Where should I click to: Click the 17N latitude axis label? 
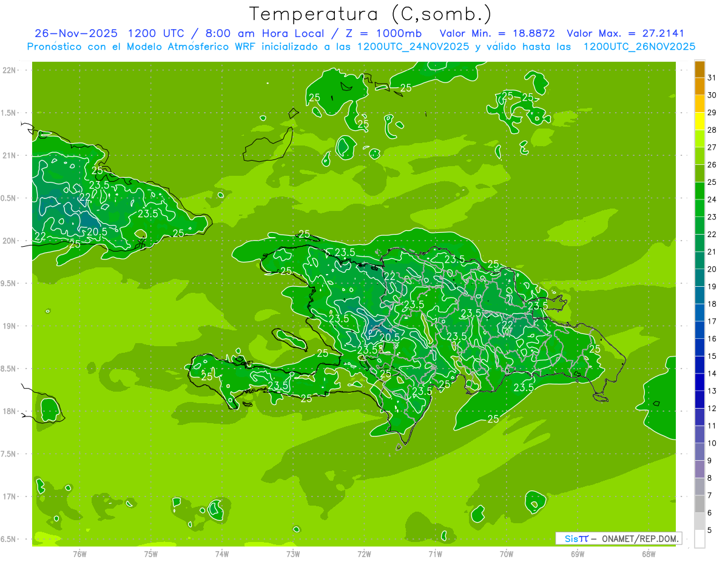(10, 497)
